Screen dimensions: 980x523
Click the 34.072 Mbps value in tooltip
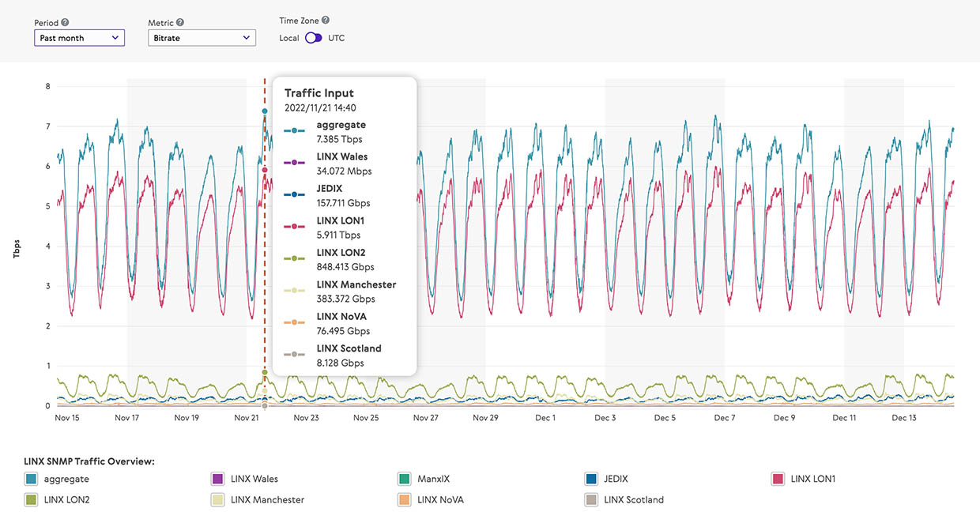pos(344,171)
